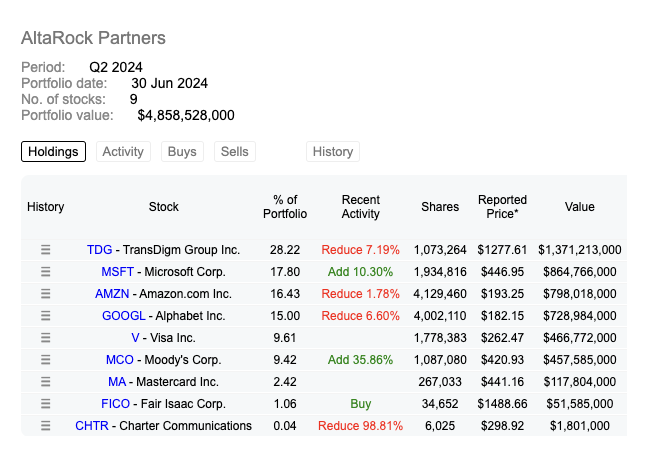The image size is (646, 456).
Task: Open the MA ticker link
Action: coord(117,382)
